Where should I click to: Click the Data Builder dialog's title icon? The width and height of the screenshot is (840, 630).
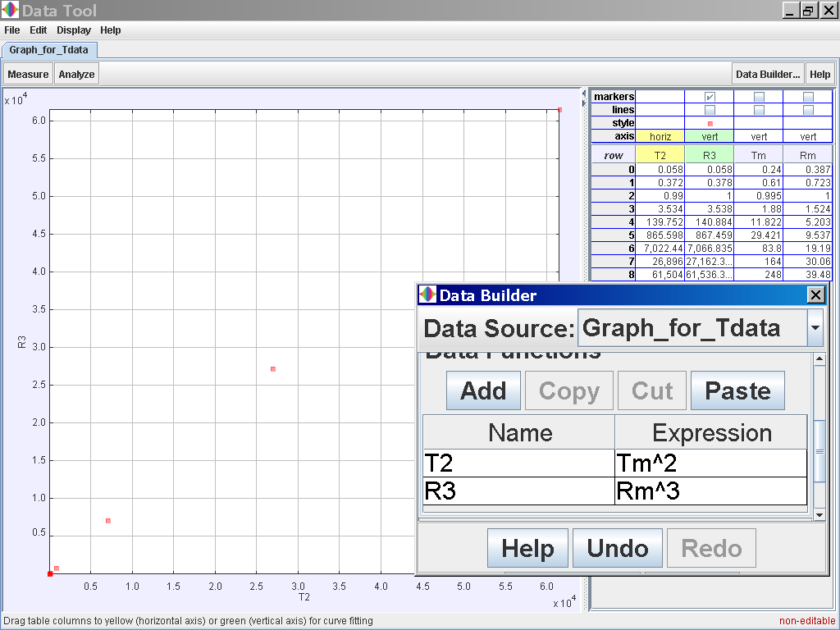pyautogui.click(x=427, y=295)
